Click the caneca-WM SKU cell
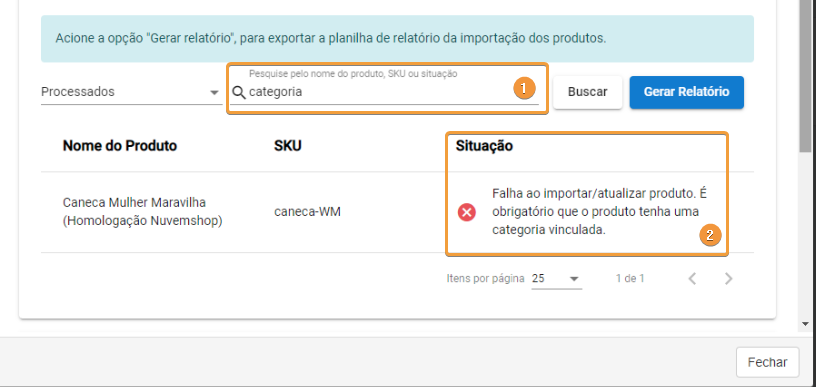The width and height of the screenshot is (816, 387). [x=308, y=212]
